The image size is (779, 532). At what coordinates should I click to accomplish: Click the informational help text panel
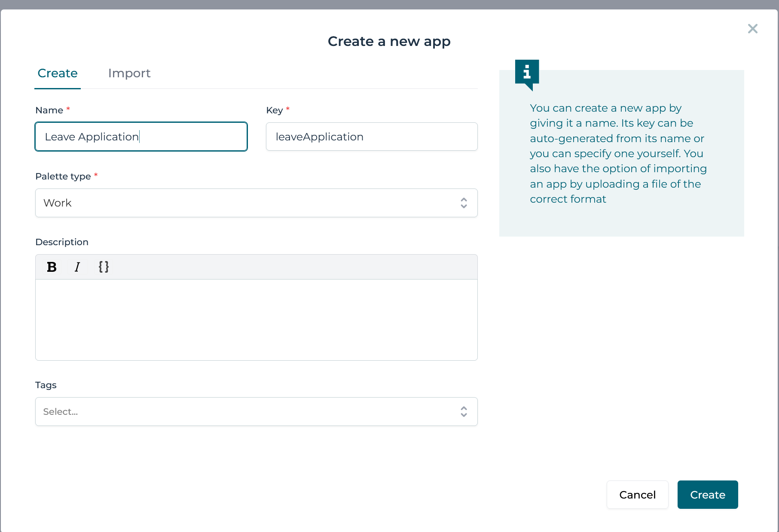tap(621, 153)
